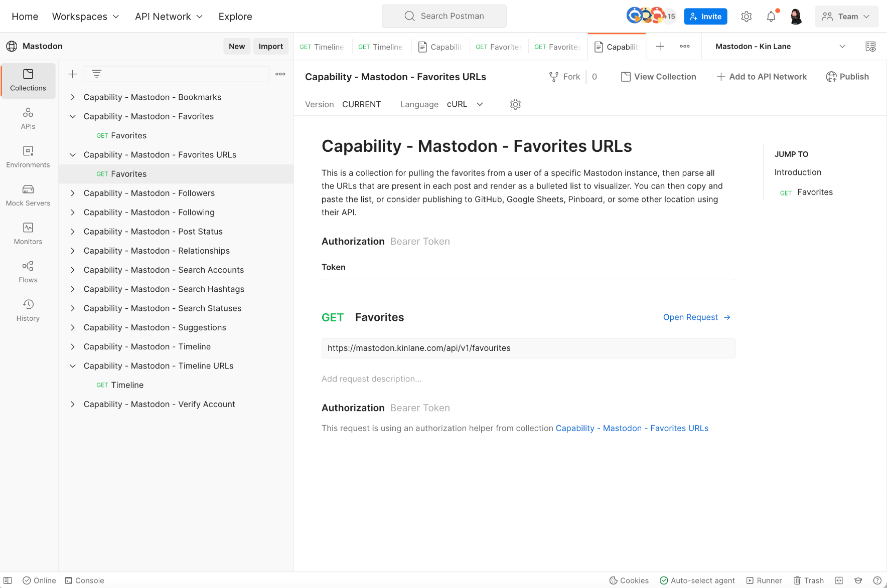887x588 pixels.
Task: Open the environment quick look icon
Action: pos(871,47)
